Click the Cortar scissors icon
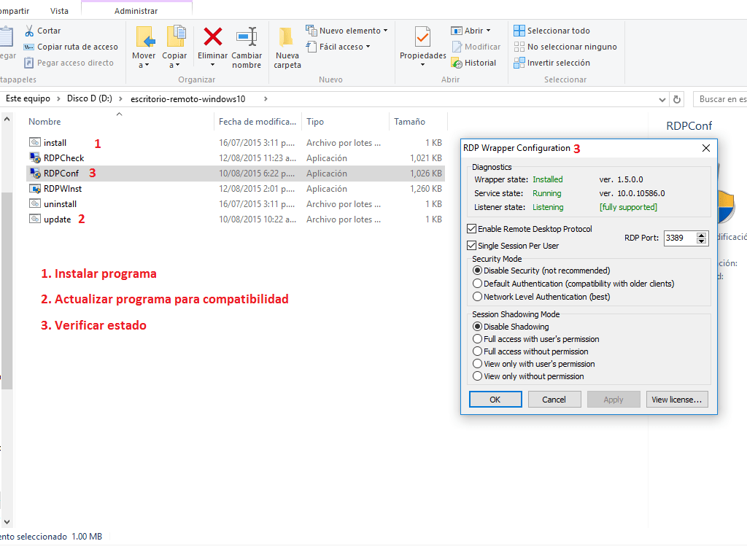 30,31
